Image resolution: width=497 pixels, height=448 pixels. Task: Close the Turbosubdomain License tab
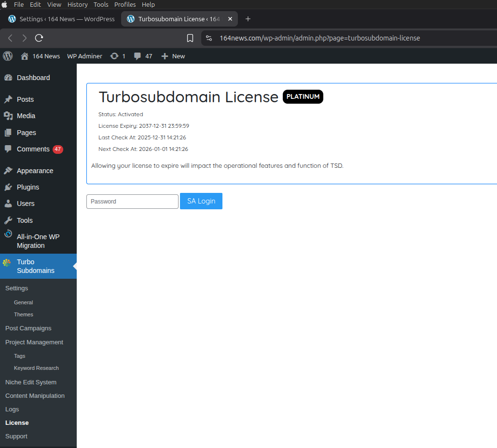(x=230, y=19)
